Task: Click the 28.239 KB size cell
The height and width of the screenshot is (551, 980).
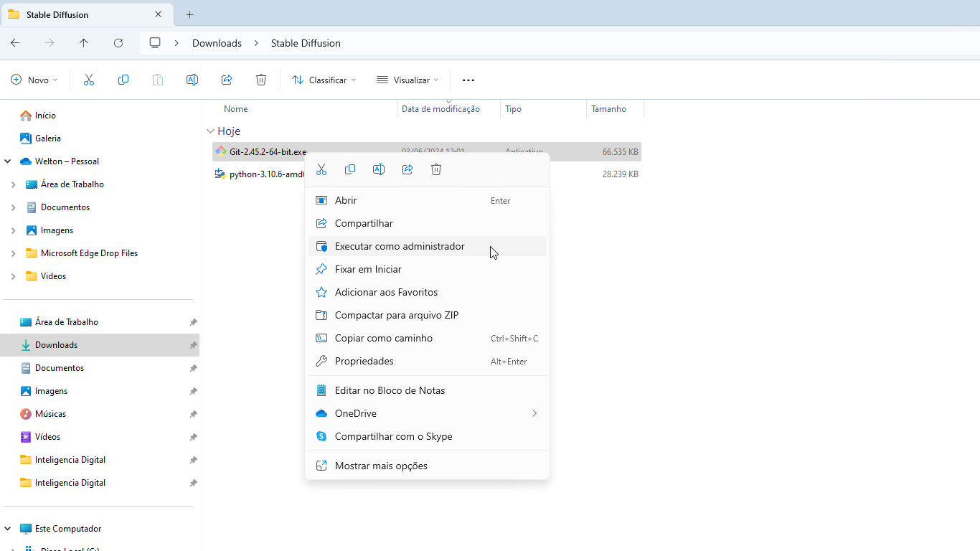Action: tap(621, 174)
